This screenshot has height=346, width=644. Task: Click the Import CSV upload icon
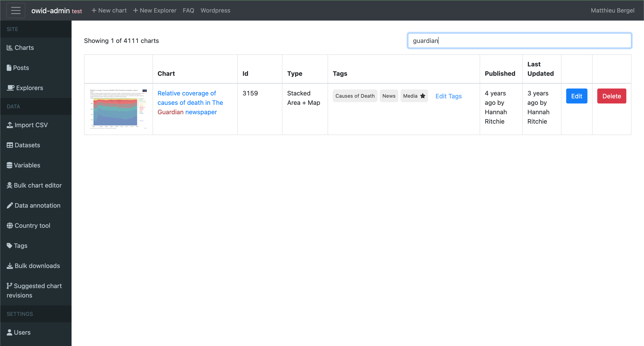pos(9,125)
